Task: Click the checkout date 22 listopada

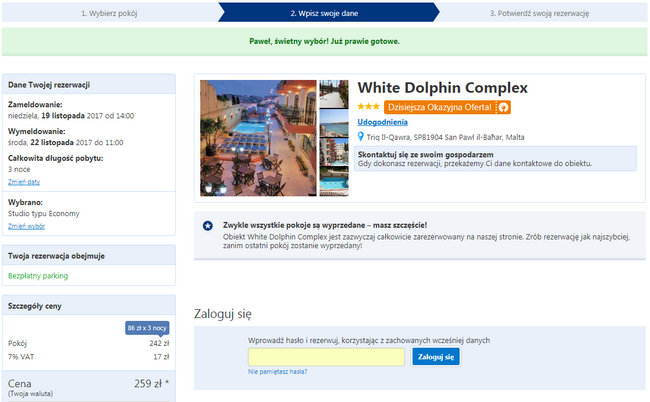Action: 52,143
